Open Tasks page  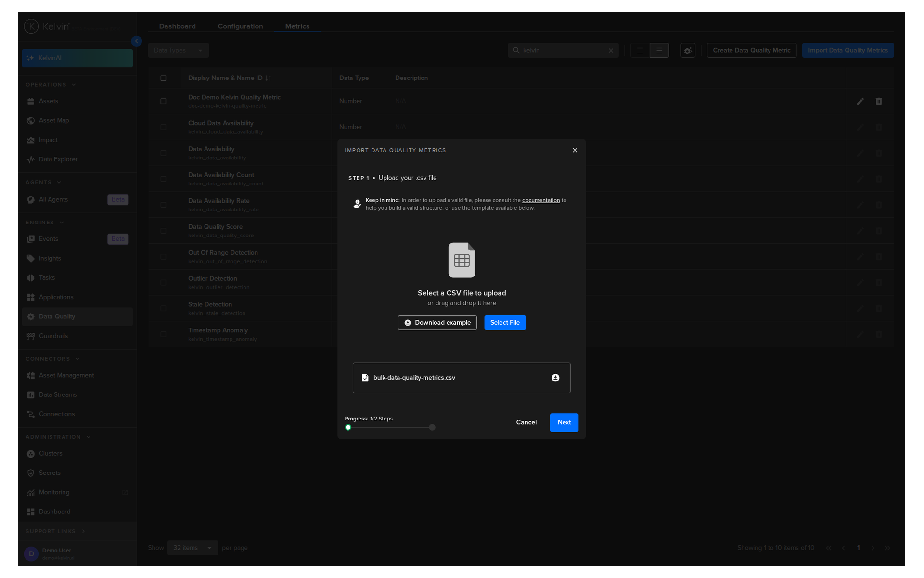coord(77,278)
